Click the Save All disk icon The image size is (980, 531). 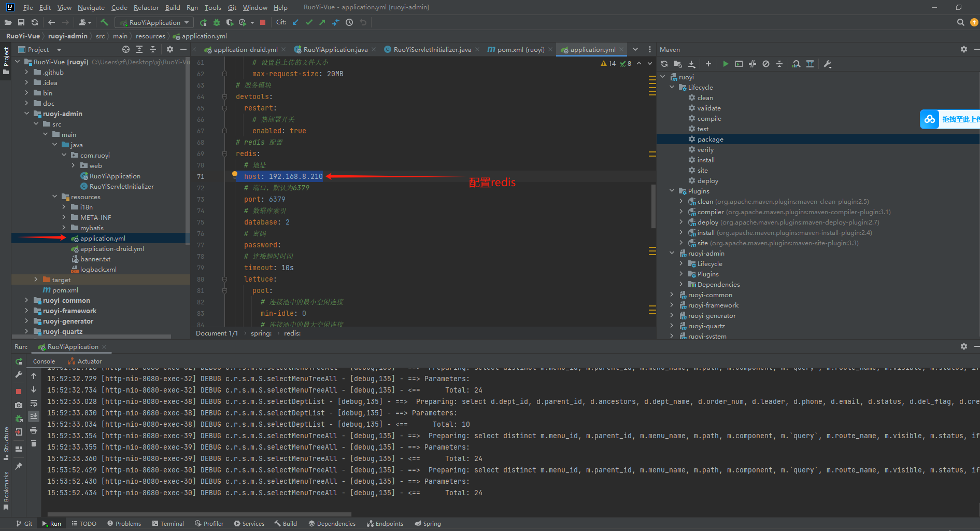(21, 22)
